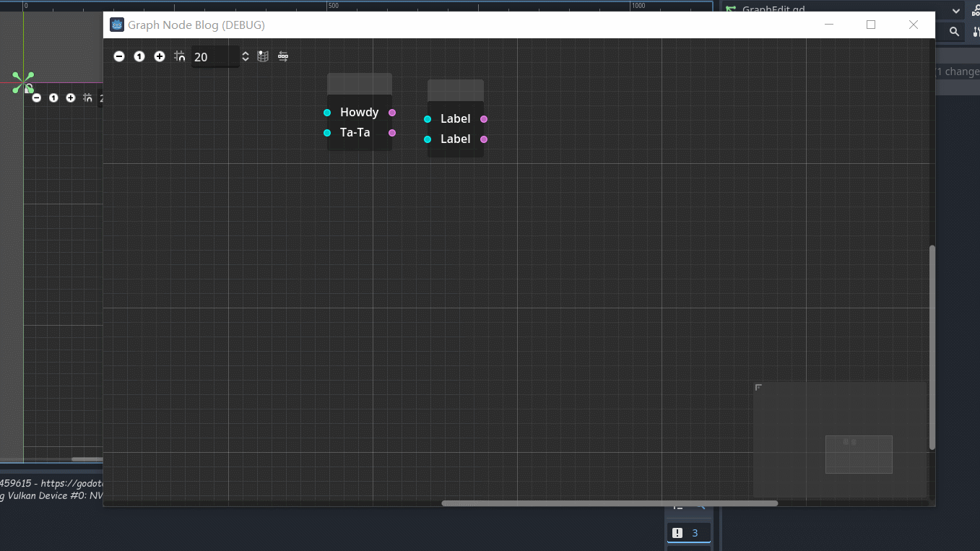Click the method filter sliders icon at top right

[976, 32]
